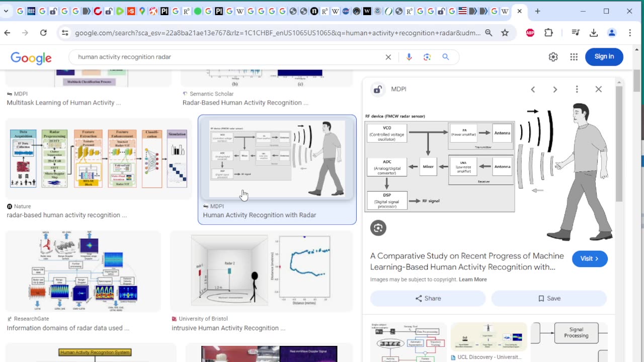Open the tab search chevron dropdown
This screenshot has height=362, width=644.
coord(6,11)
